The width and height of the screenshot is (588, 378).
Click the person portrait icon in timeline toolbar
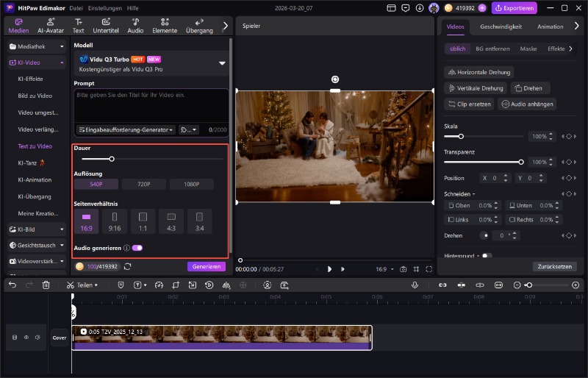(267, 285)
